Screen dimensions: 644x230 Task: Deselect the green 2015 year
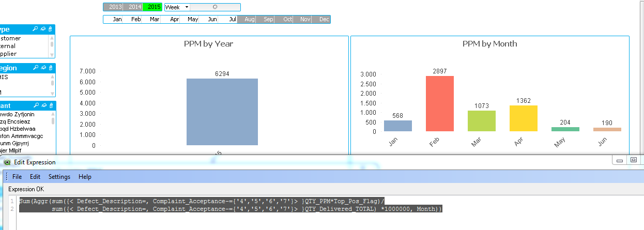click(x=153, y=7)
